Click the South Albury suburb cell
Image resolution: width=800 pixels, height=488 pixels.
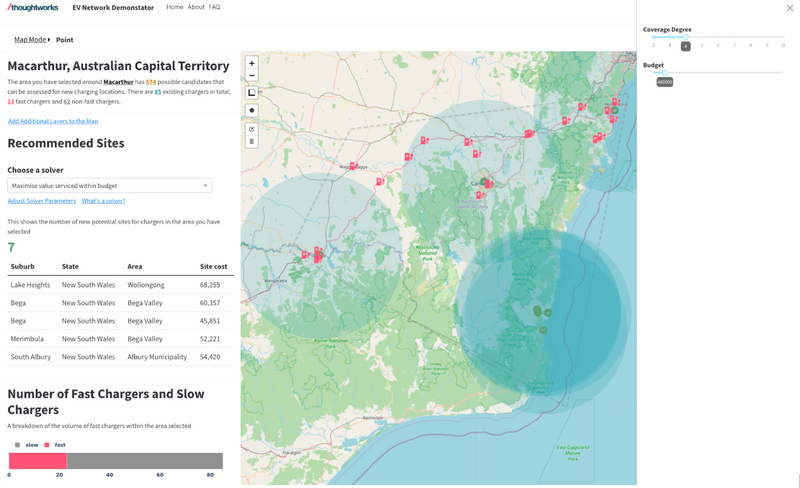(31, 357)
